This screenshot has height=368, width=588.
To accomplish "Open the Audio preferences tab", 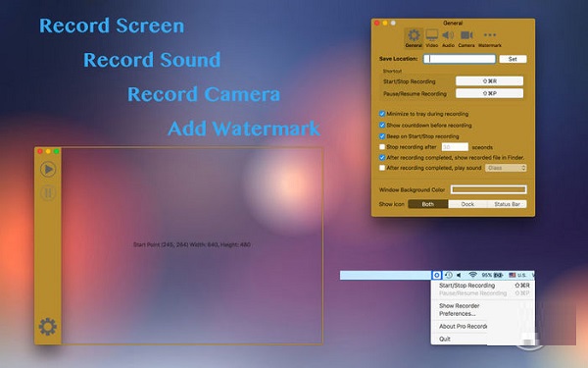I will coord(448,38).
